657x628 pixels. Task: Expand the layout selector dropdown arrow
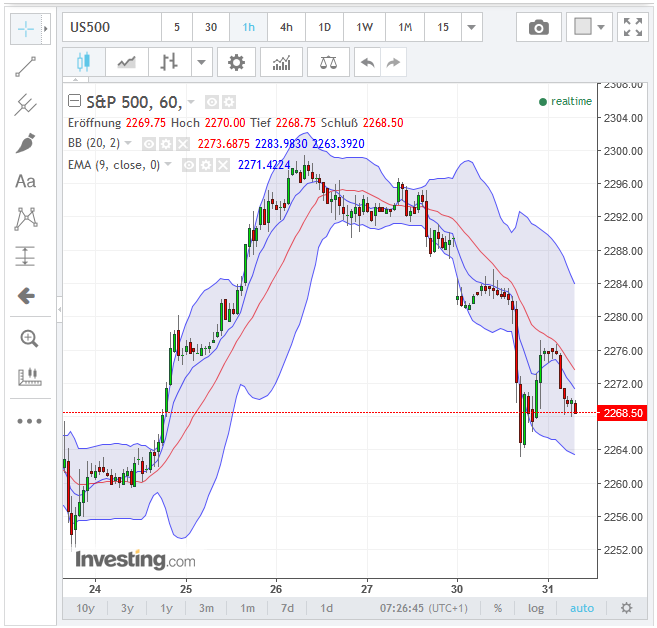pyautogui.click(x=601, y=27)
